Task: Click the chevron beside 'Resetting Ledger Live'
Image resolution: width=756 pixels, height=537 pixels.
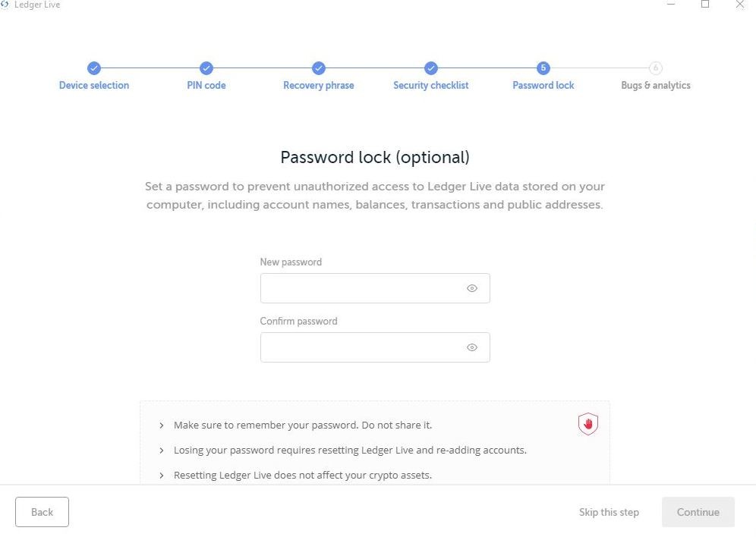Action: tap(162, 476)
